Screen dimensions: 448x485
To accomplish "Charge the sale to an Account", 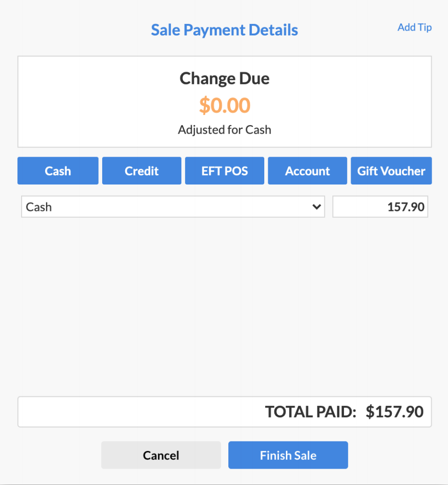I will coord(307,171).
